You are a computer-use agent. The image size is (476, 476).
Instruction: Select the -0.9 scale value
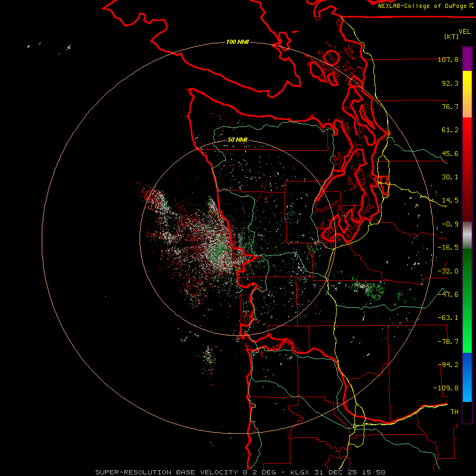click(x=450, y=224)
